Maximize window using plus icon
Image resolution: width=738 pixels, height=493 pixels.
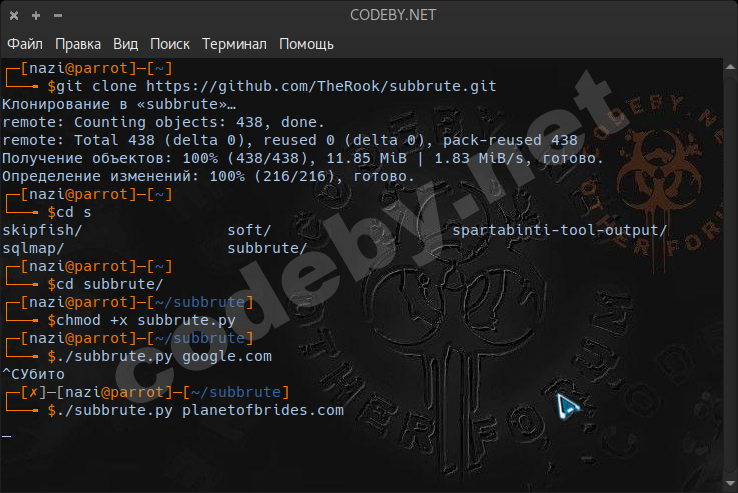(x=36, y=16)
